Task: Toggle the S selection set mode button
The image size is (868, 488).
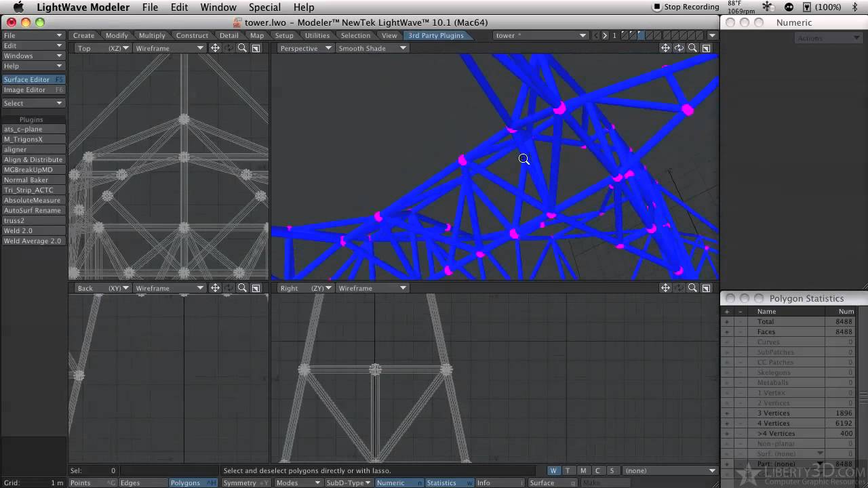Action: point(612,470)
